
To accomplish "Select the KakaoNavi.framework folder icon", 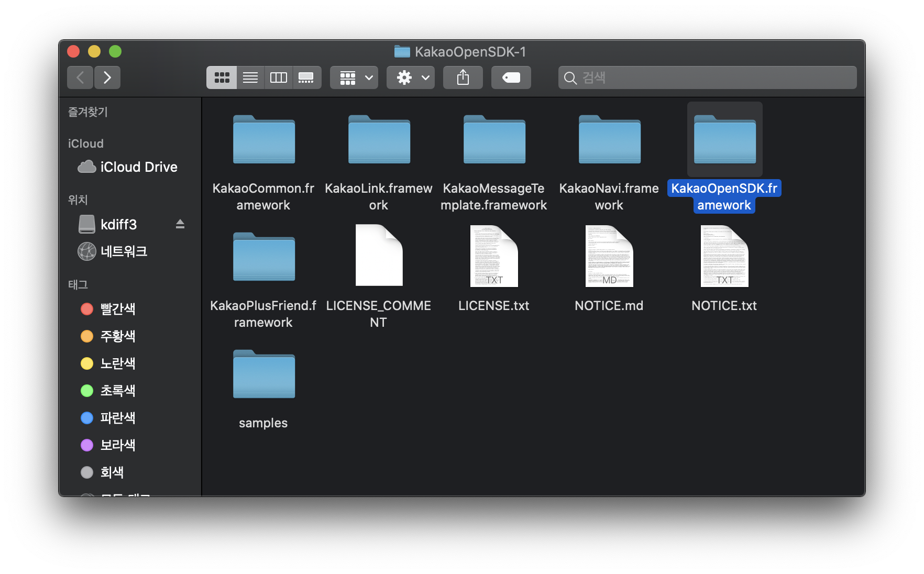I will [x=610, y=139].
